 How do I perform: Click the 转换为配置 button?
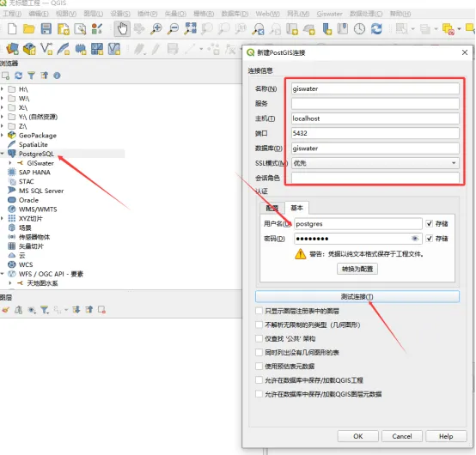[357, 269]
